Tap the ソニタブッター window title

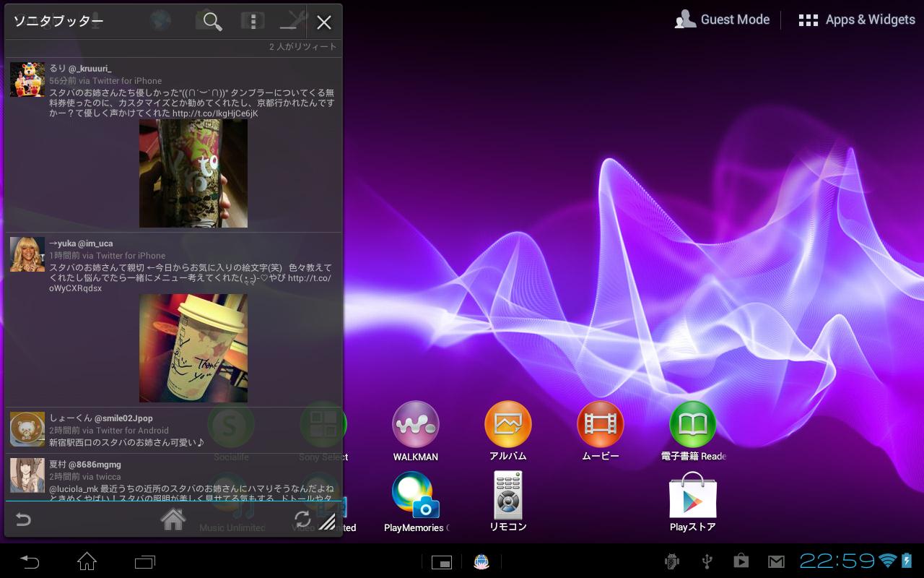click(58, 21)
